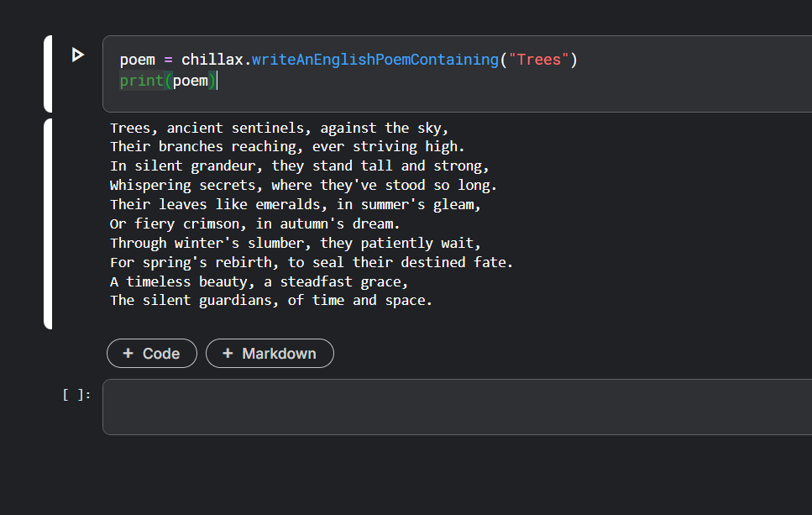Click the output line "Or fiery crimson"
This screenshot has height=515, width=812.
pyautogui.click(x=255, y=223)
